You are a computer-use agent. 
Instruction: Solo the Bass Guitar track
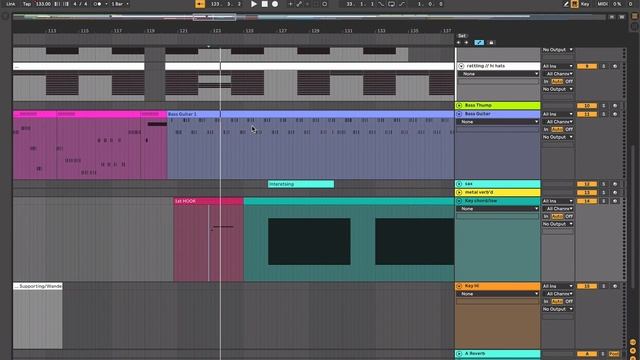coord(604,114)
